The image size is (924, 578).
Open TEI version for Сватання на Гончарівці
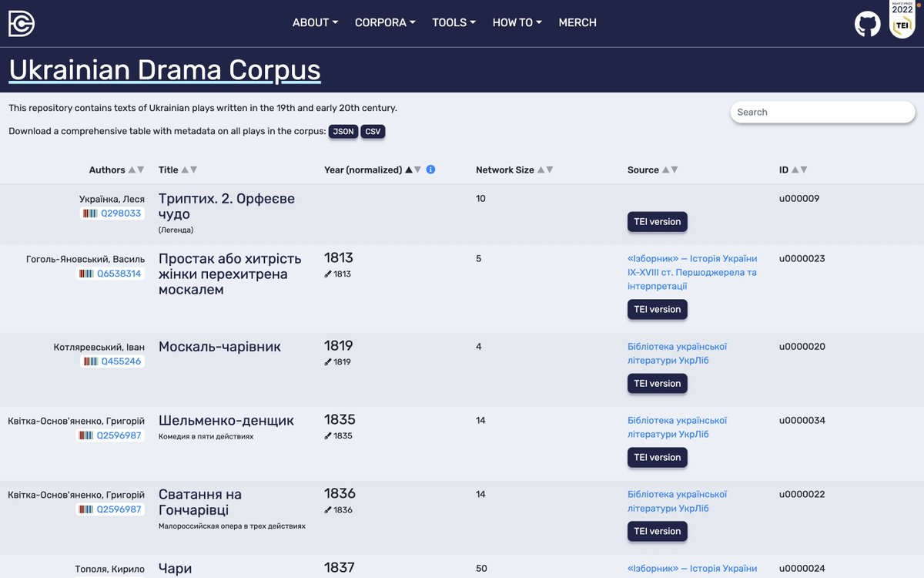(x=657, y=532)
